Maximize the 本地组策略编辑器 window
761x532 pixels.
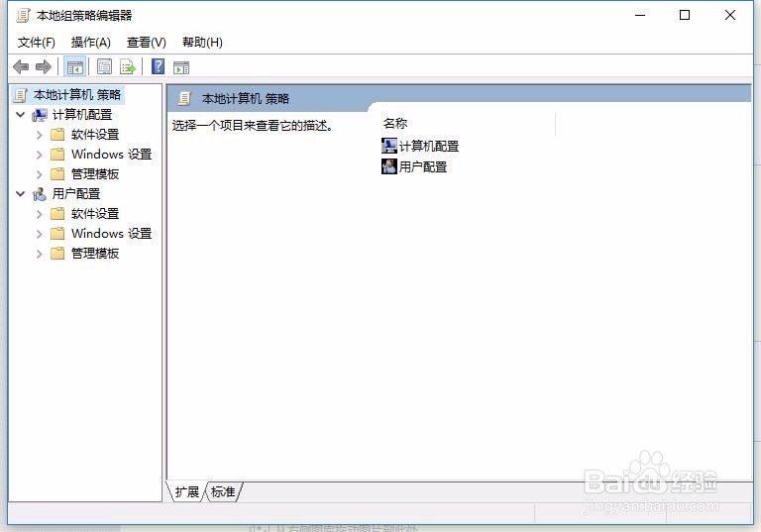(x=685, y=15)
